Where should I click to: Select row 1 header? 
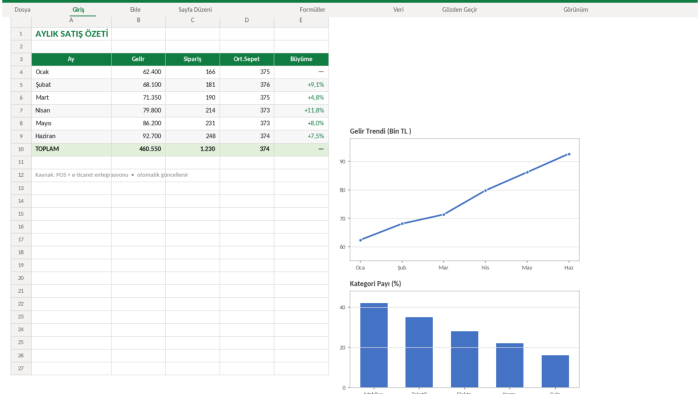(x=21, y=34)
